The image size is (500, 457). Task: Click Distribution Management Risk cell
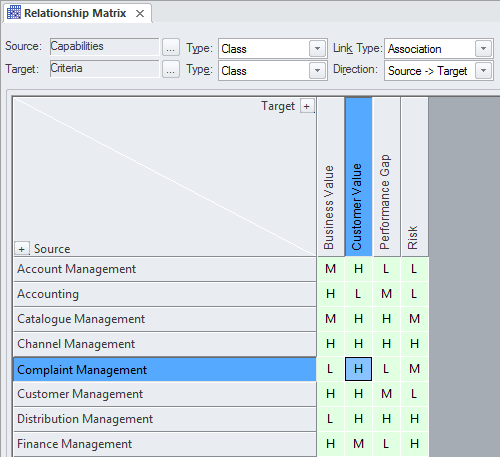414,419
